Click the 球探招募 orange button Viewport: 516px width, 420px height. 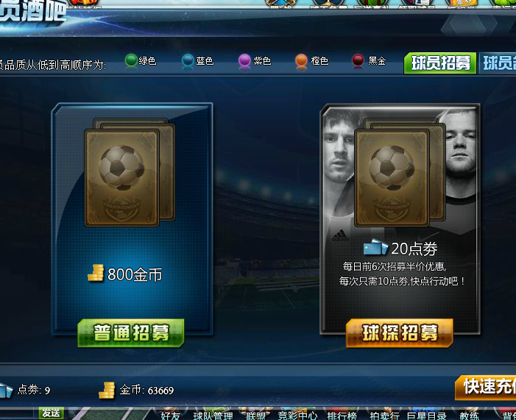(x=400, y=333)
